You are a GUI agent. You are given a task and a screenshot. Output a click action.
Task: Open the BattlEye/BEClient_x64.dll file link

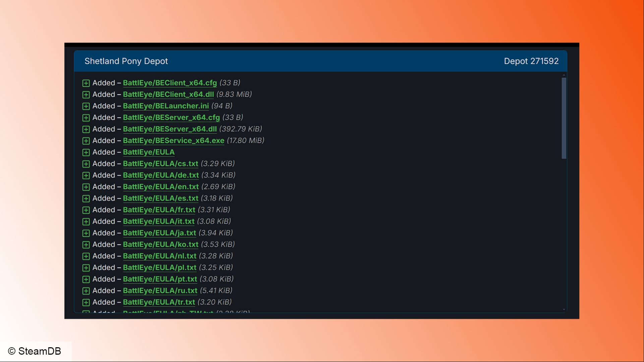coord(168,94)
